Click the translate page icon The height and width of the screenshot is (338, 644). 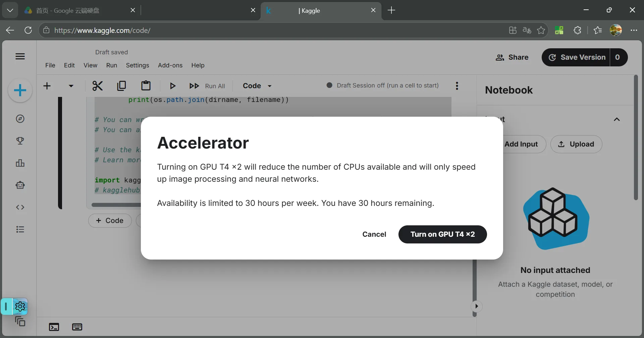pyautogui.click(x=527, y=30)
